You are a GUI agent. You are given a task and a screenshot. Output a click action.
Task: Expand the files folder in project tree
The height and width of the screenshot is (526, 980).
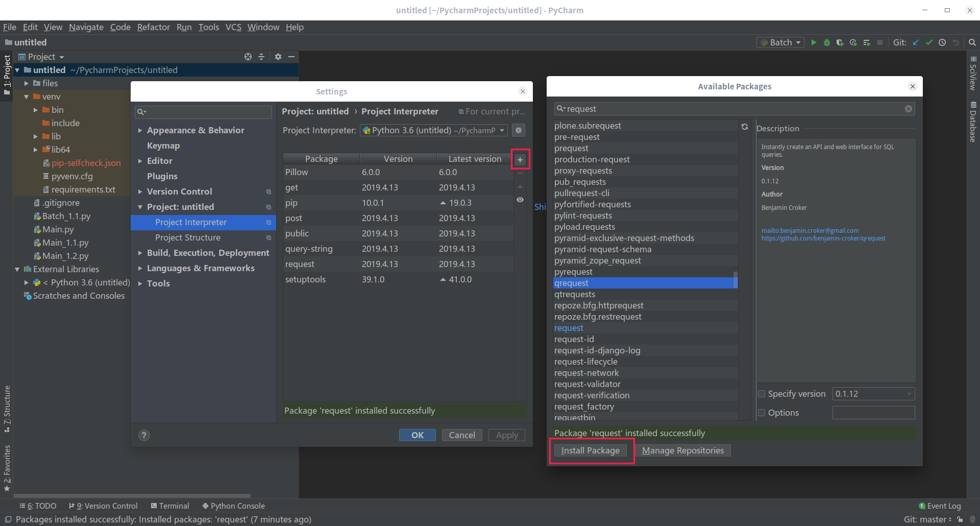pos(27,83)
